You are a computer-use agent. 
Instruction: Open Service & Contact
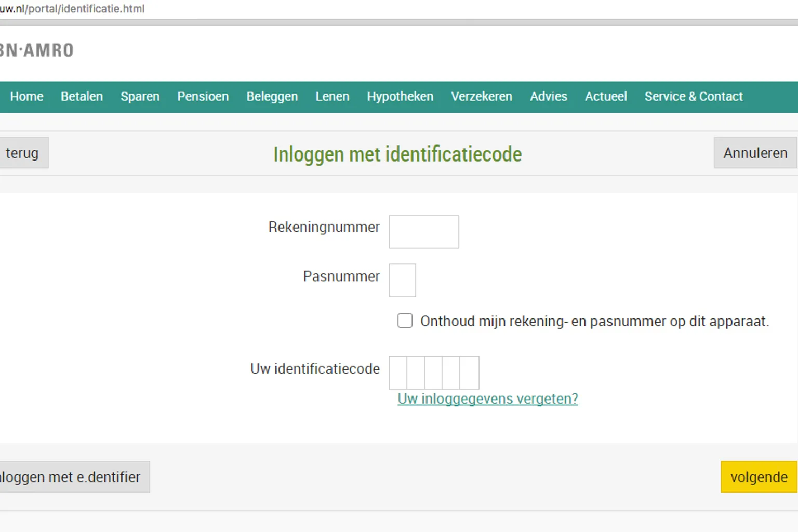[x=693, y=97]
